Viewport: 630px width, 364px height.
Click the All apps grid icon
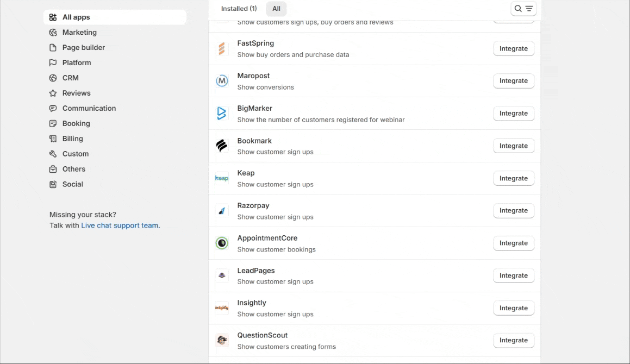point(53,17)
